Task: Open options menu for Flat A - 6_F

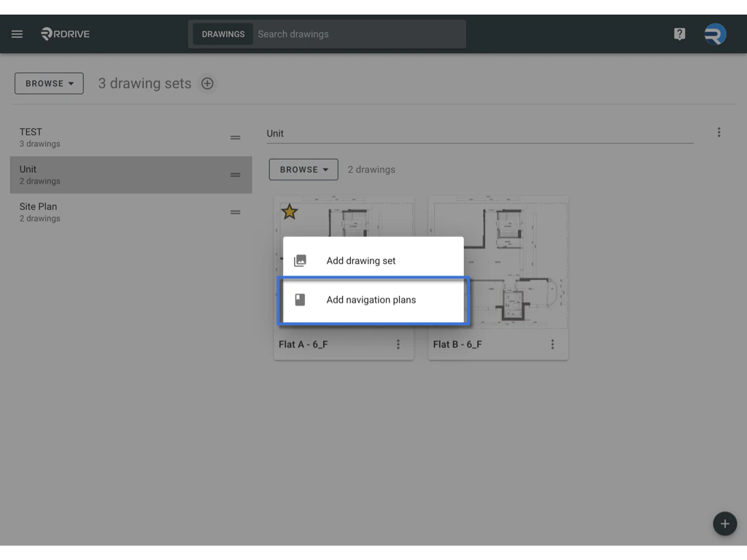Action: coord(398,344)
